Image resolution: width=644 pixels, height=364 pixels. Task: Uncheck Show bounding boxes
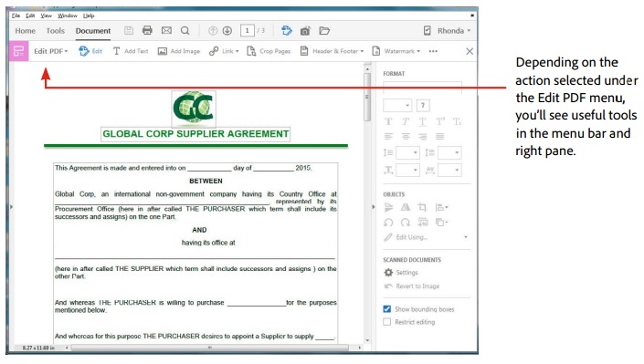(387, 309)
